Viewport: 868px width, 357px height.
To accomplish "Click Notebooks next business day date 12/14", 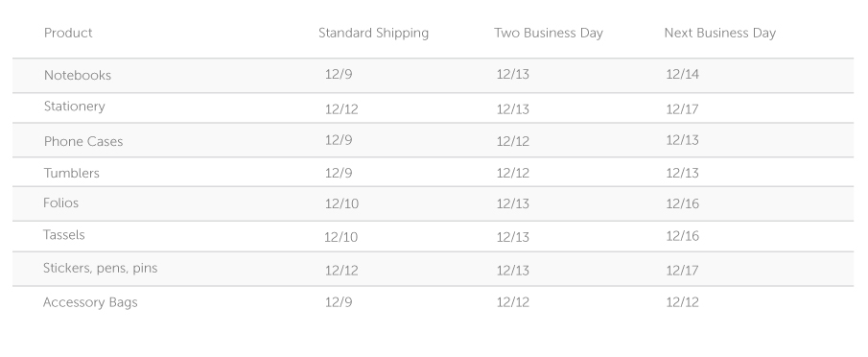I will 682,74.
